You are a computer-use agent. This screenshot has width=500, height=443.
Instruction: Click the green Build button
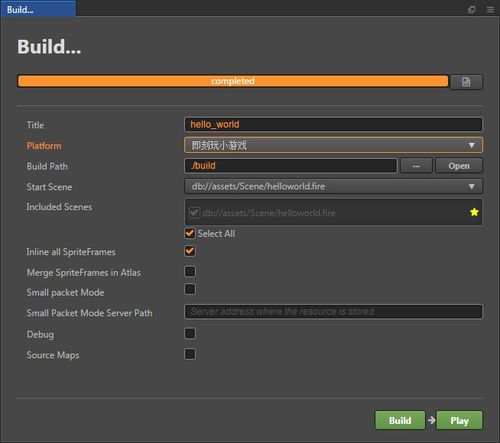400,420
